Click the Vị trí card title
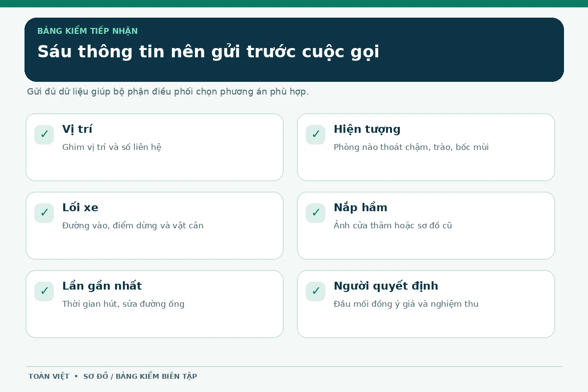588x392 pixels. [77, 129]
